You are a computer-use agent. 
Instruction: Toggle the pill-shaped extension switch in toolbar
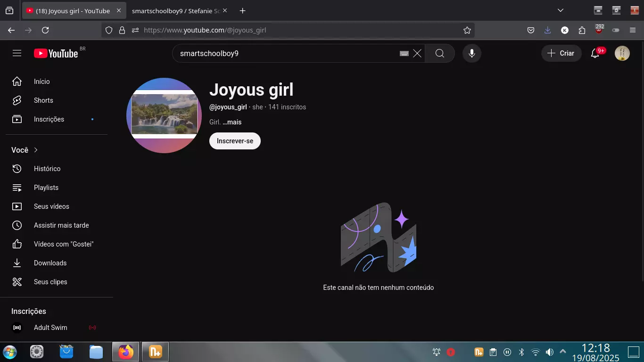tap(615, 30)
